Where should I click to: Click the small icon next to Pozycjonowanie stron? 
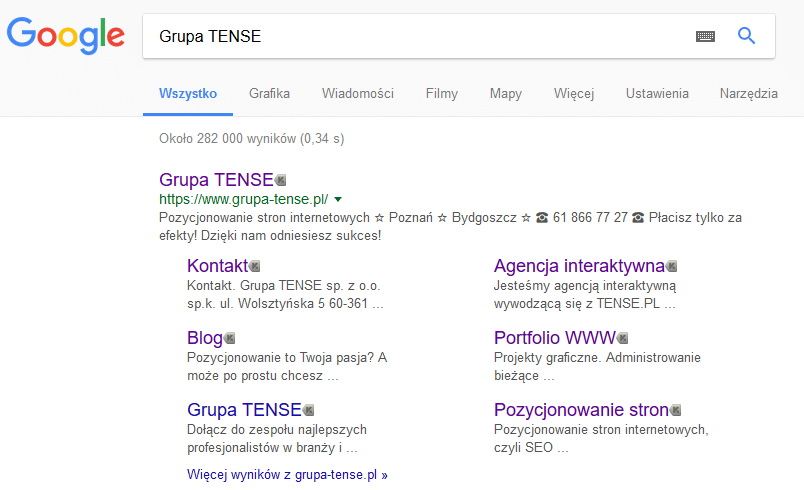point(675,411)
